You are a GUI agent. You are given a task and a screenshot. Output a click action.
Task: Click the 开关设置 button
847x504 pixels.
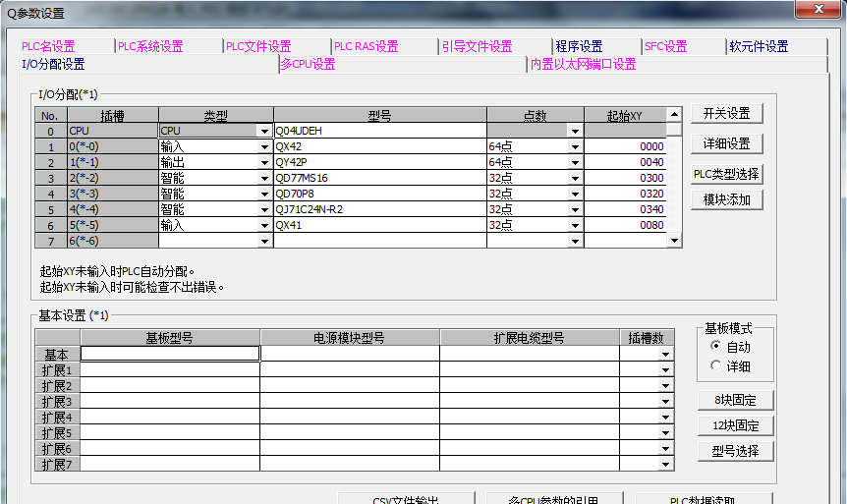726,114
